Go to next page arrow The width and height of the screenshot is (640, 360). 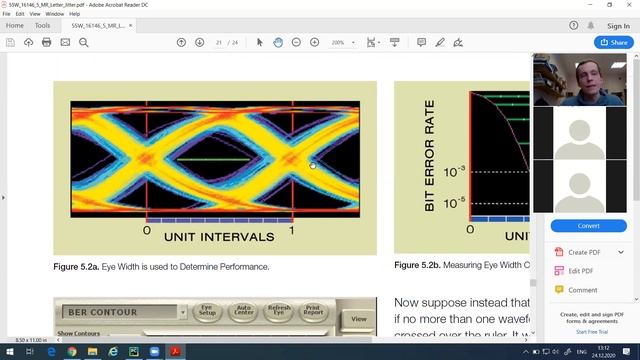200,42
